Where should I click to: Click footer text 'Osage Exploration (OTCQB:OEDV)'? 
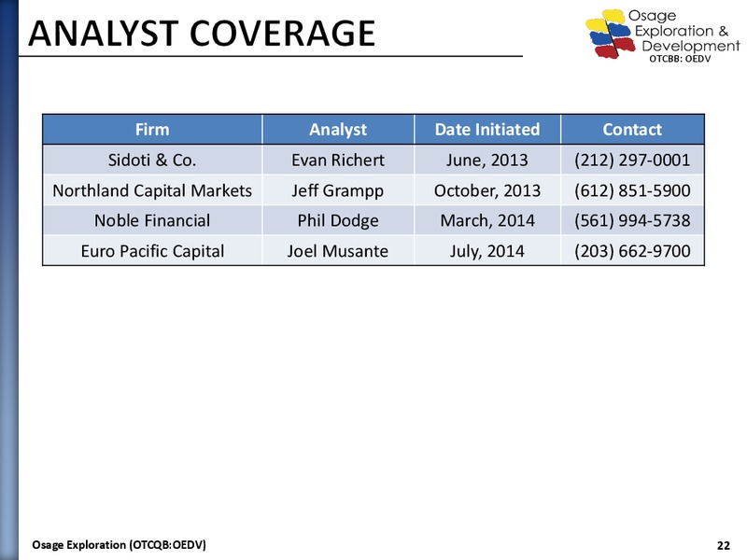point(120,545)
